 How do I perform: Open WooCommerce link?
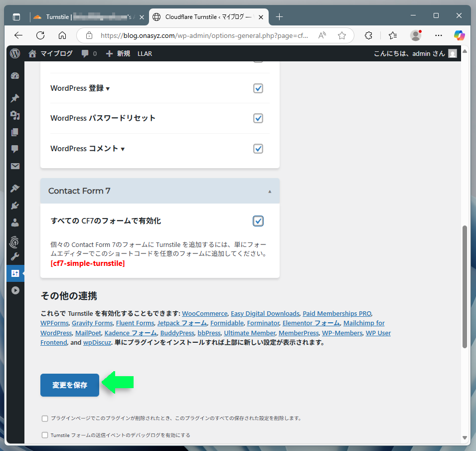[205, 314]
